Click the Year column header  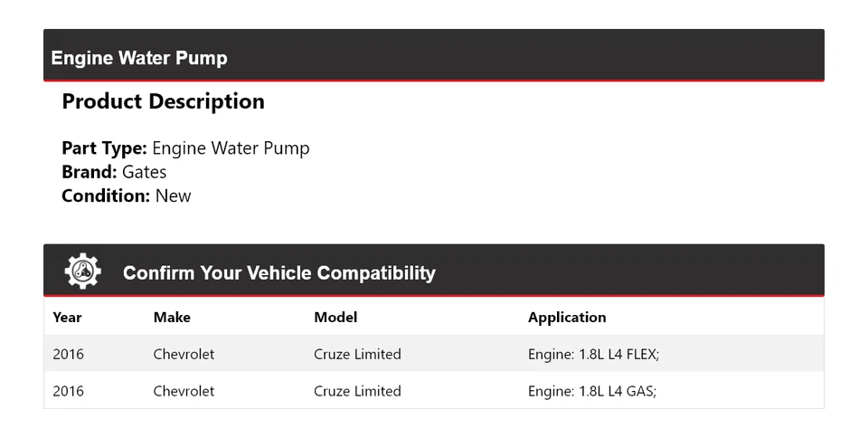pos(67,317)
